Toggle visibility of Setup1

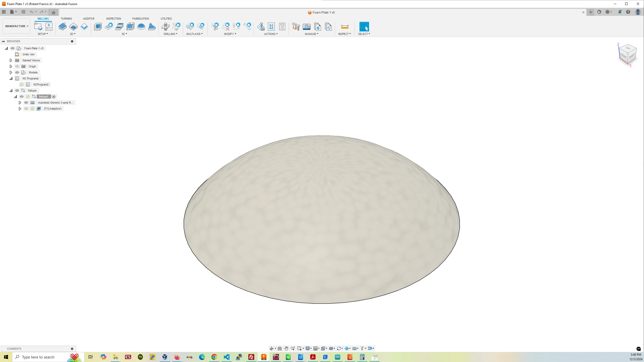point(22,97)
